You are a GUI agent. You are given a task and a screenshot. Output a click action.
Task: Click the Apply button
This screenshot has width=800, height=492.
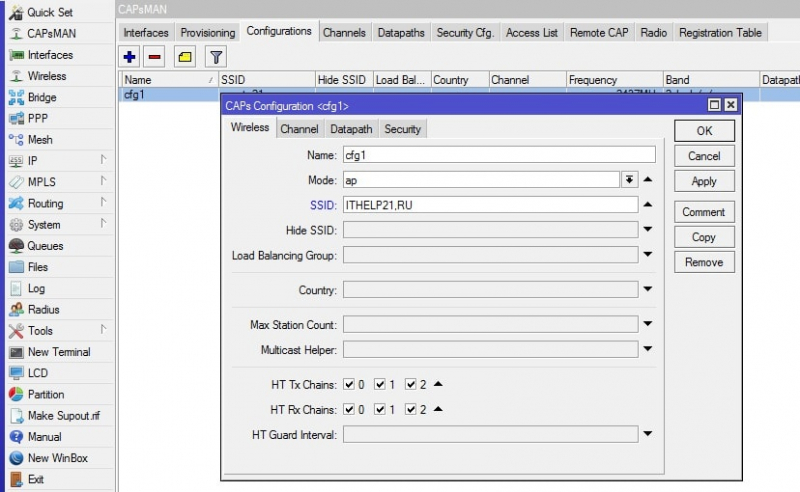704,181
